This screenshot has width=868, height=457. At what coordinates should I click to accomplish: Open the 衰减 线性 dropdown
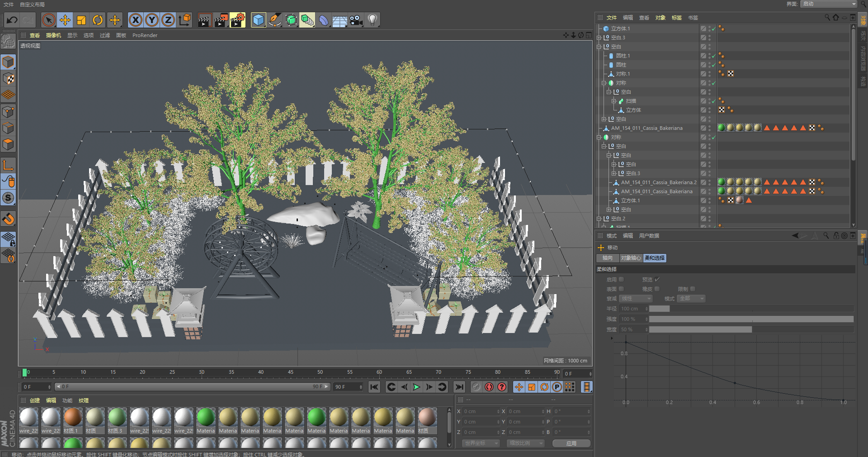pos(635,299)
